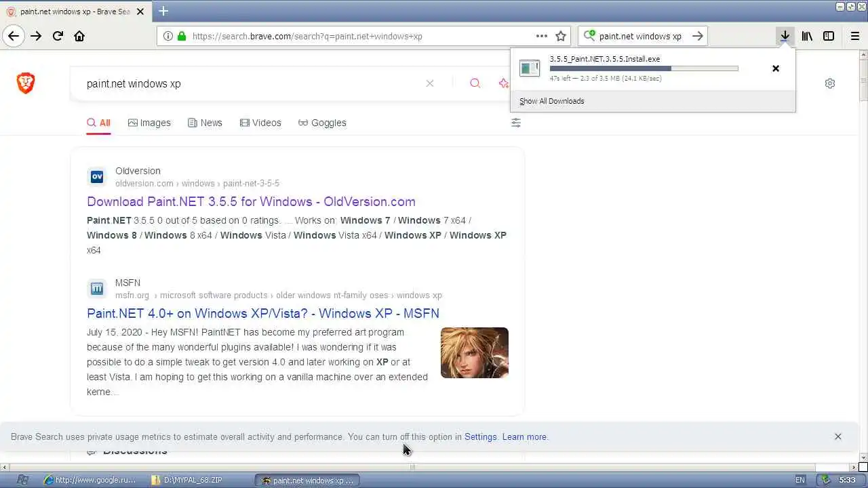
Task: Switch to the Videos tab
Action: click(x=260, y=123)
